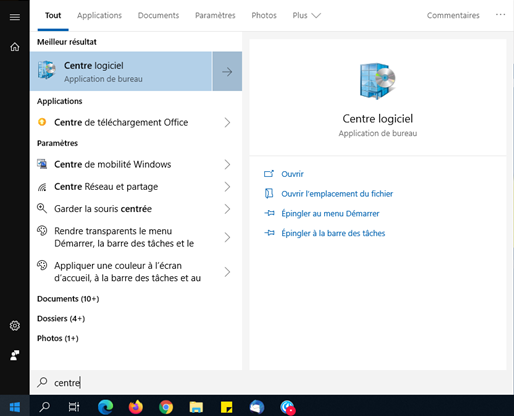Open the hamburger menu in sidebar
The width and height of the screenshot is (514, 416).
click(x=15, y=17)
